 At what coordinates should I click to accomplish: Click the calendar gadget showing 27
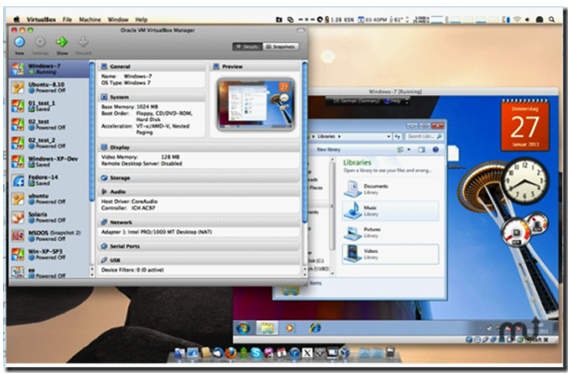pos(525,125)
